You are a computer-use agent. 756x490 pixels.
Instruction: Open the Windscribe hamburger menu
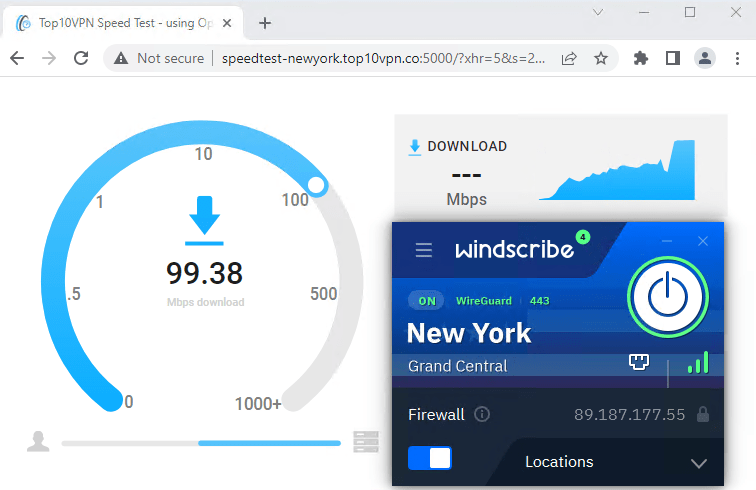click(424, 250)
